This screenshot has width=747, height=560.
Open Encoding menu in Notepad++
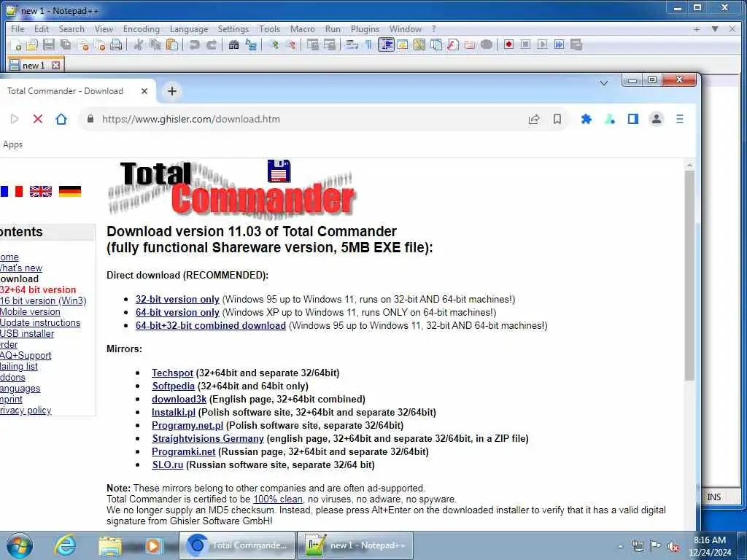[142, 29]
